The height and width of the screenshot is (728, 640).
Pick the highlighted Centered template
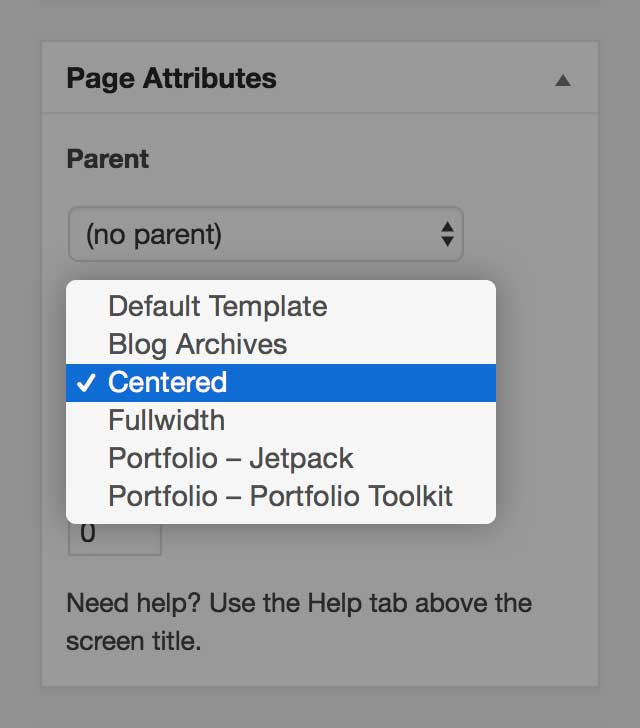pyautogui.click(x=281, y=383)
